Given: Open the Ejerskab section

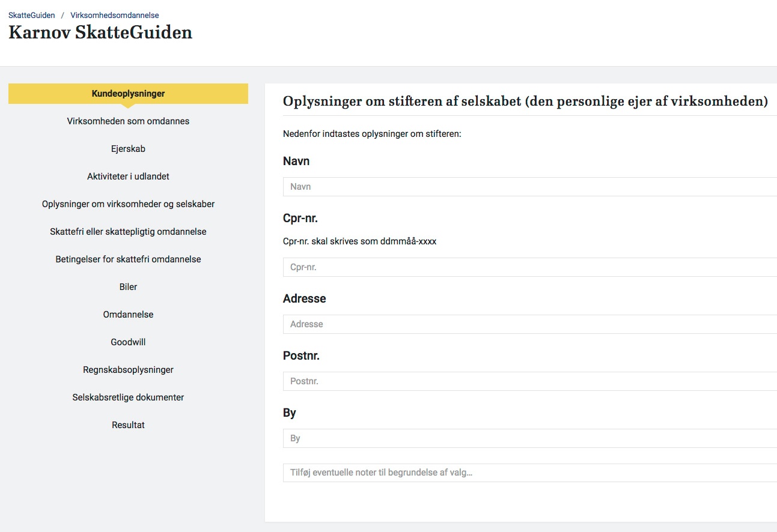Looking at the screenshot, I should pos(128,149).
